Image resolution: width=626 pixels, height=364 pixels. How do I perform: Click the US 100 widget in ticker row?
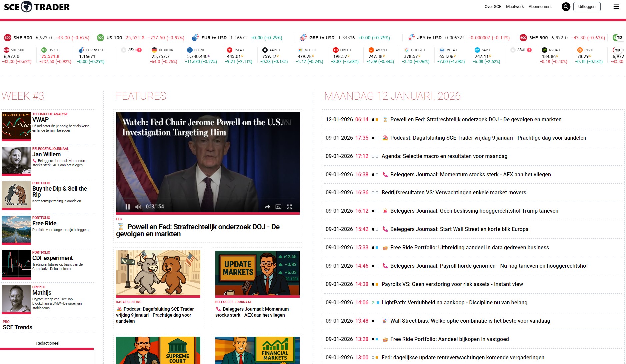(x=55, y=56)
